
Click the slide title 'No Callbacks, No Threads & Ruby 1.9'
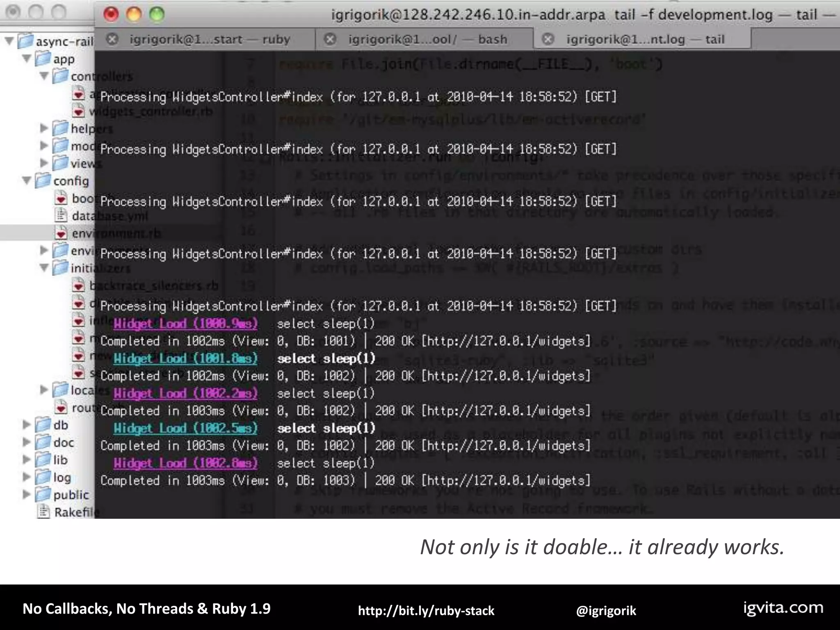tap(146, 609)
